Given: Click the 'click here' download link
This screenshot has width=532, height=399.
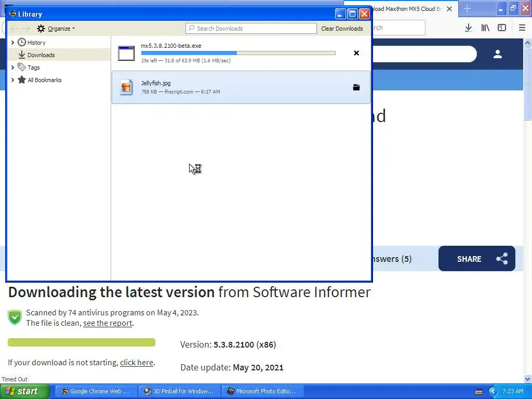Looking at the screenshot, I should (x=137, y=363).
